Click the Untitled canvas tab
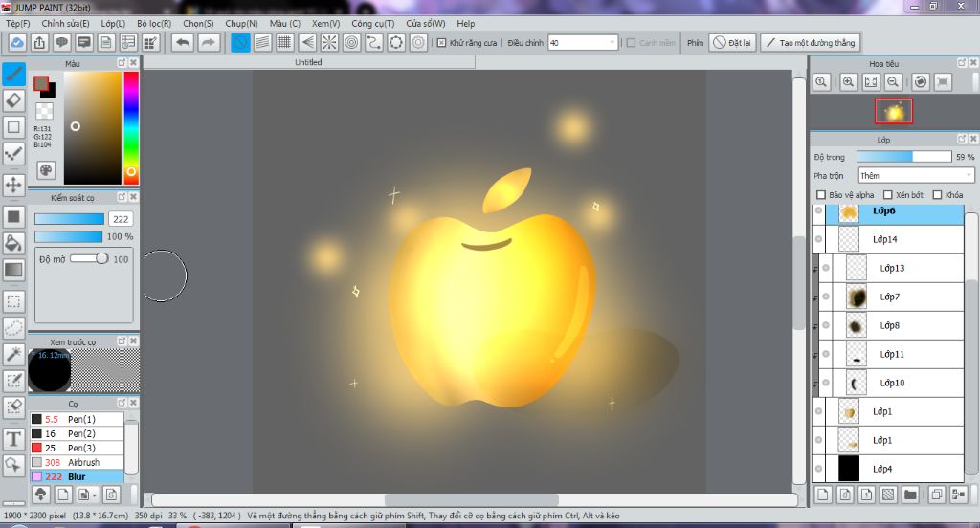 coord(309,62)
